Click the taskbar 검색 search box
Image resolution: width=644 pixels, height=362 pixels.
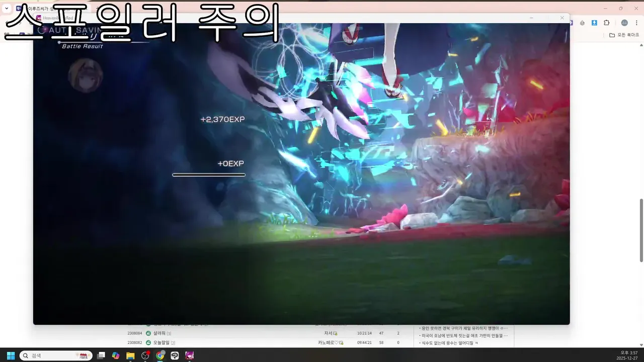coord(56,355)
